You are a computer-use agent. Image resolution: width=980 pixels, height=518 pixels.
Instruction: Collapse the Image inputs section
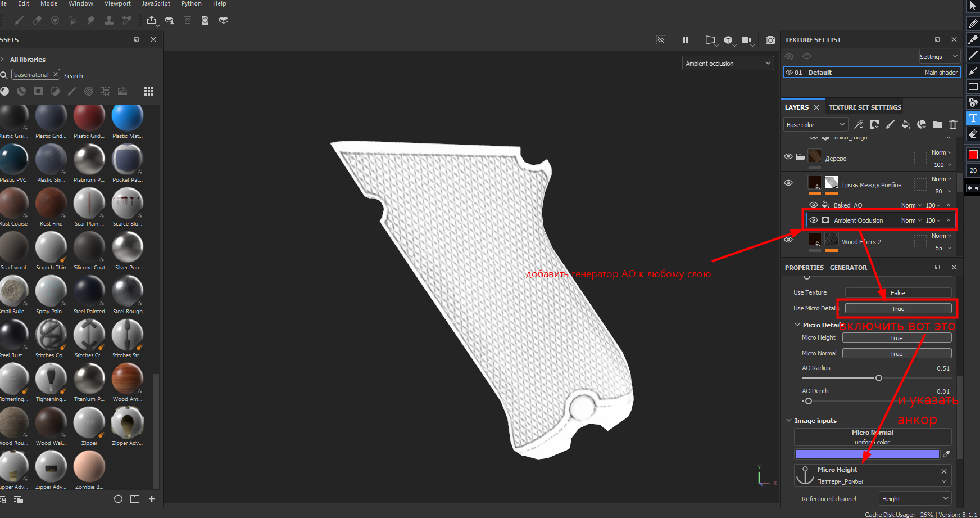[x=789, y=421]
